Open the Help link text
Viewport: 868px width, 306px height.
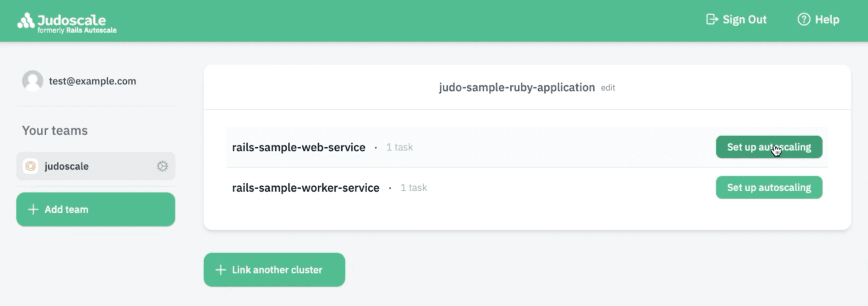click(827, 19)
